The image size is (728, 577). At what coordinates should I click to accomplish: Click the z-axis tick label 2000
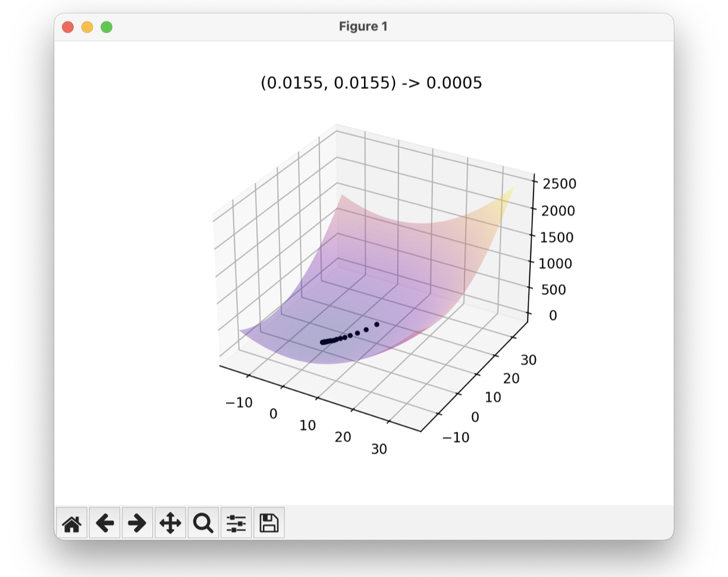point(557,211)
